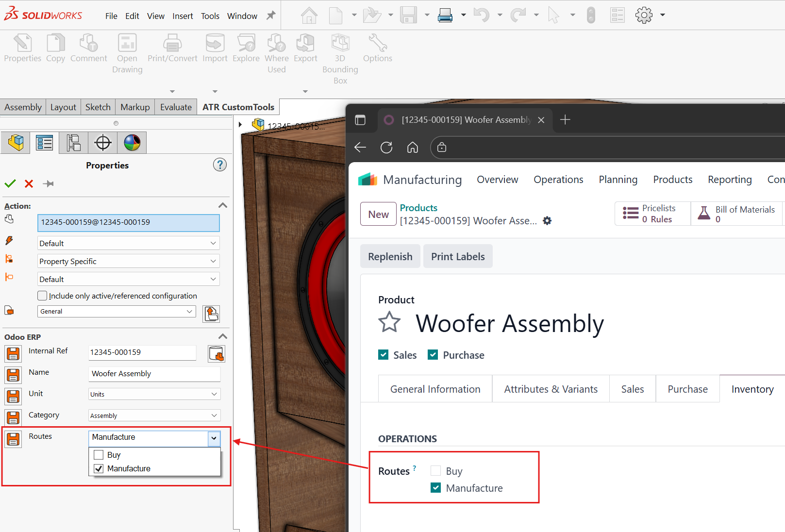The height and width of the screenshot is (532, 785).
Task: Open the Products link in Odoo
Action: coord(418,207)
